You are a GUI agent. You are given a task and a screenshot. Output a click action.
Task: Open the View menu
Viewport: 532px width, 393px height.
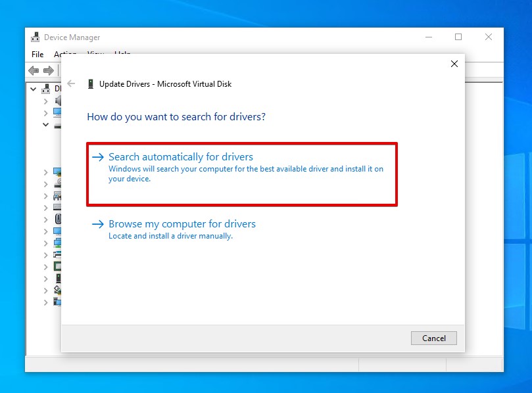[x=95, y=54]
